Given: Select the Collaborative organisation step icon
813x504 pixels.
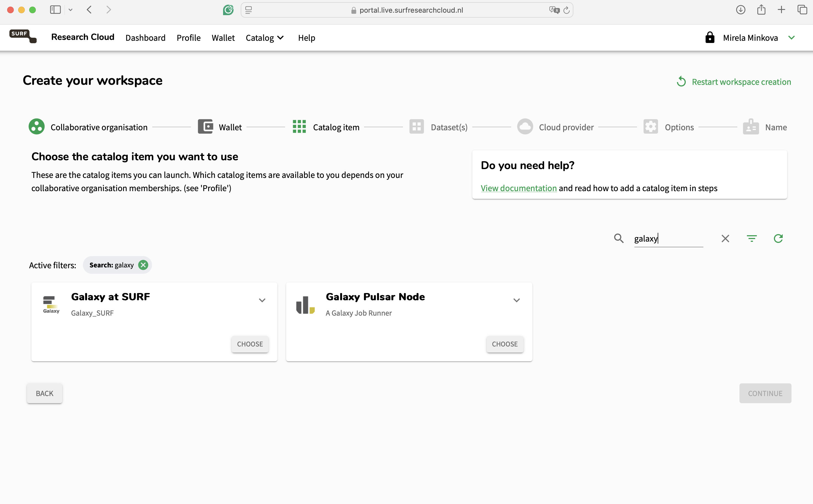Looking at the screenshot, I should [x=37, y=127].
